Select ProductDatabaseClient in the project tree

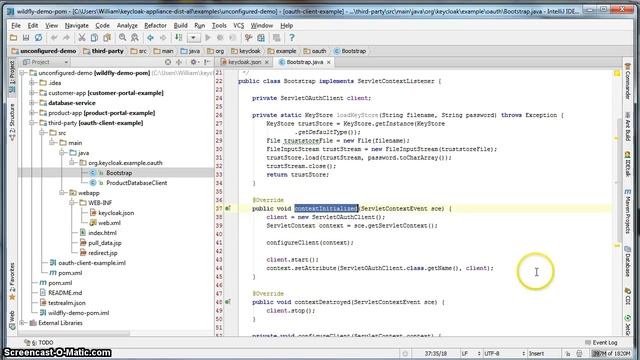[136, 183]
